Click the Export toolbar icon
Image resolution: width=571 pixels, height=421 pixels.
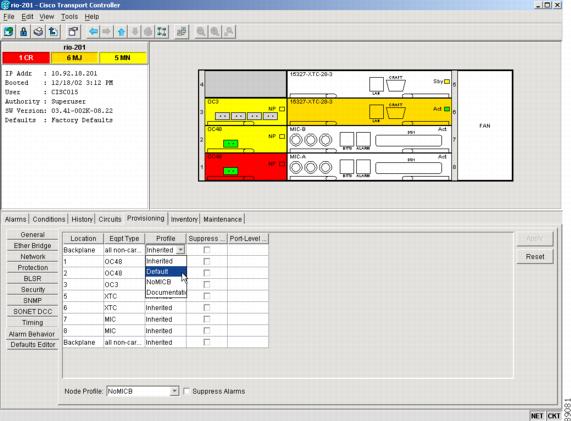click(53, 32)
